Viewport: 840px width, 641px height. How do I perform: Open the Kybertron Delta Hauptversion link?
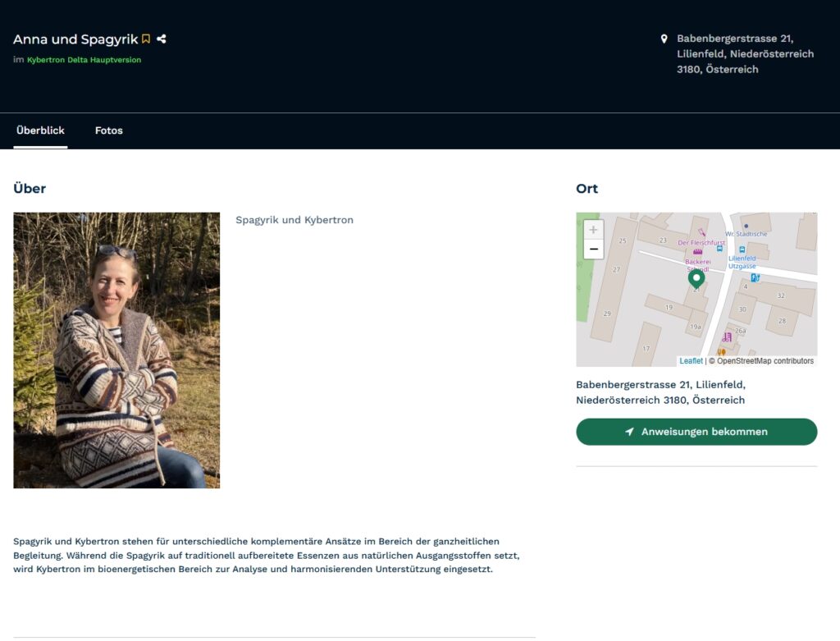click(x=84, y=59)
